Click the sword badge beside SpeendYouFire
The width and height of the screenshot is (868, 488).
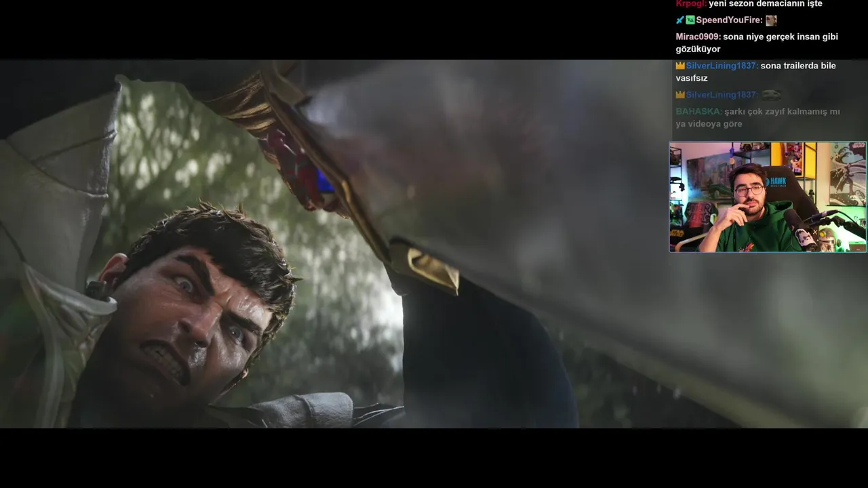680,20
